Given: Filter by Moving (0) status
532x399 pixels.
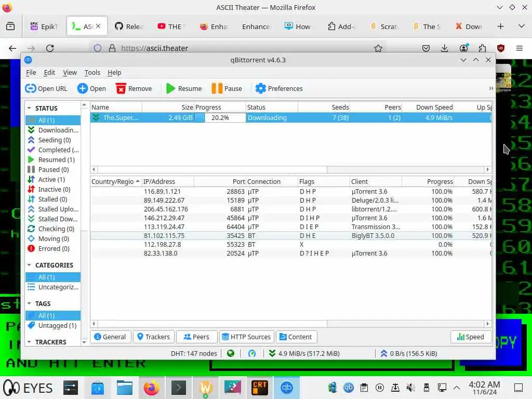Looking at the screenshot, I should [x=54, y=238].
